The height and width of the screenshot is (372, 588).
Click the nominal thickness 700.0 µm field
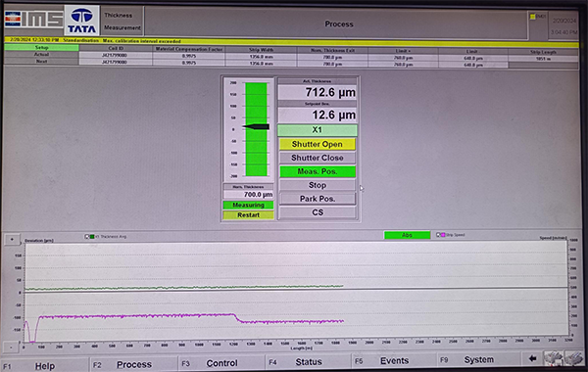pyautogui.click(x=248, y=195)
